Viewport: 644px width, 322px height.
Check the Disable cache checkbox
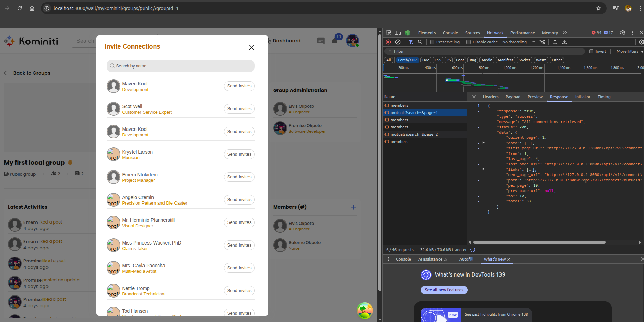click(x=468, y=42)
